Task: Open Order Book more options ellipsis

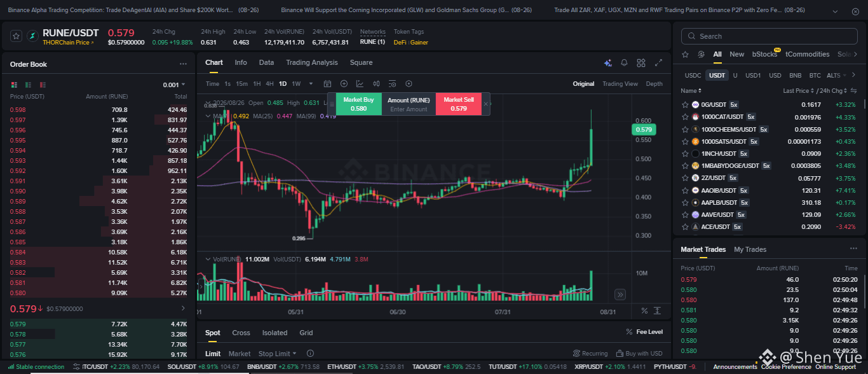Action: pos(183,64)
